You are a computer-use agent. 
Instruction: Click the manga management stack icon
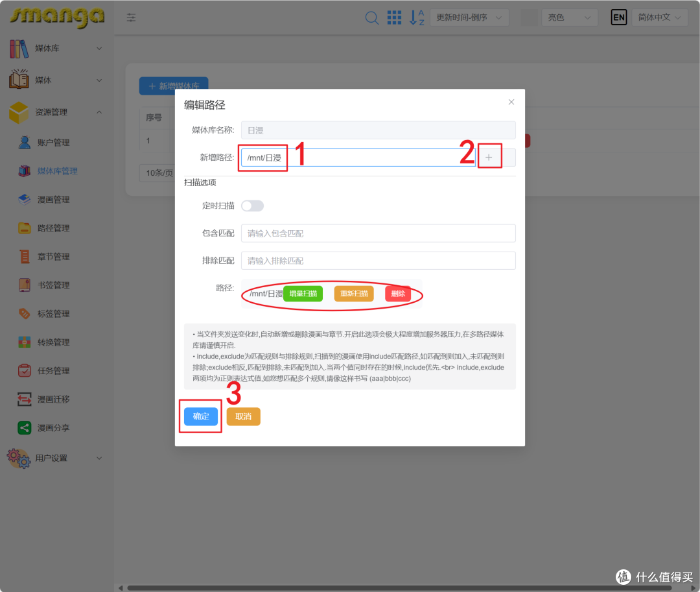25,200
